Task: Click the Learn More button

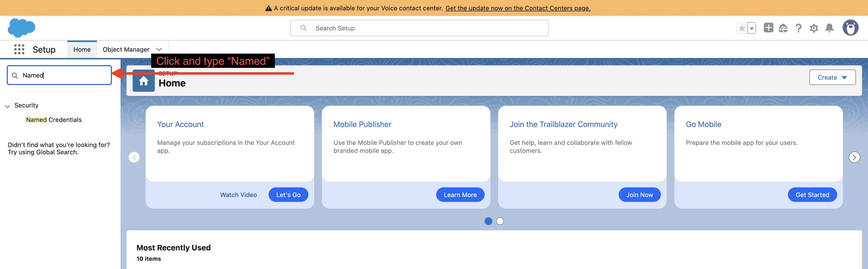Action: (x=460, y=195)
